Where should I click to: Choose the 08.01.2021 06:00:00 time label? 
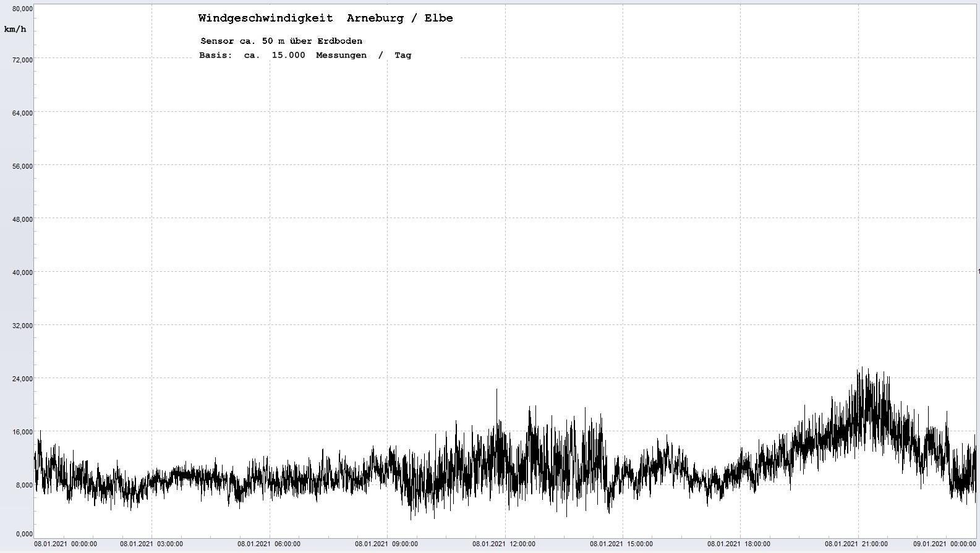[x=269, y=544]
